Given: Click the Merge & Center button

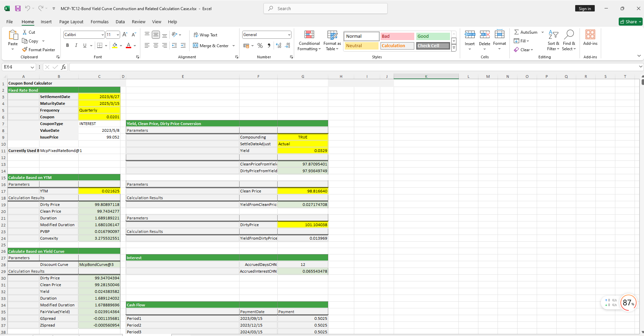Looking at the screenshot, I should (x=211, y=45).
